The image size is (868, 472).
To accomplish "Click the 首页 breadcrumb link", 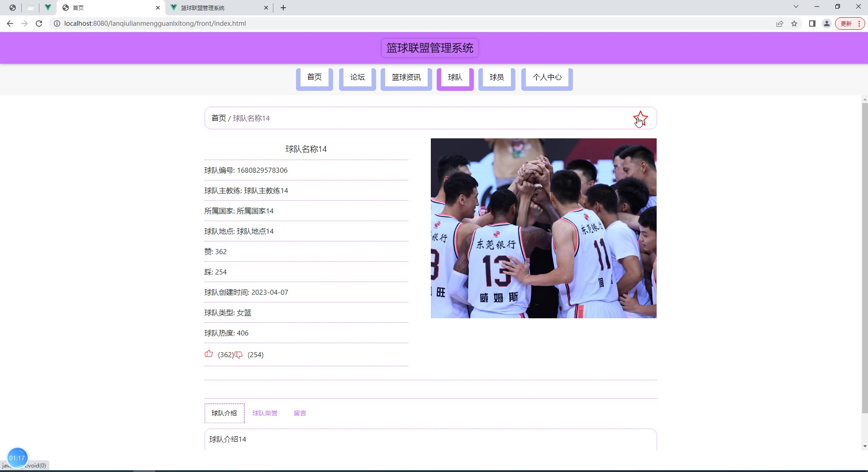I will [219, 118].
